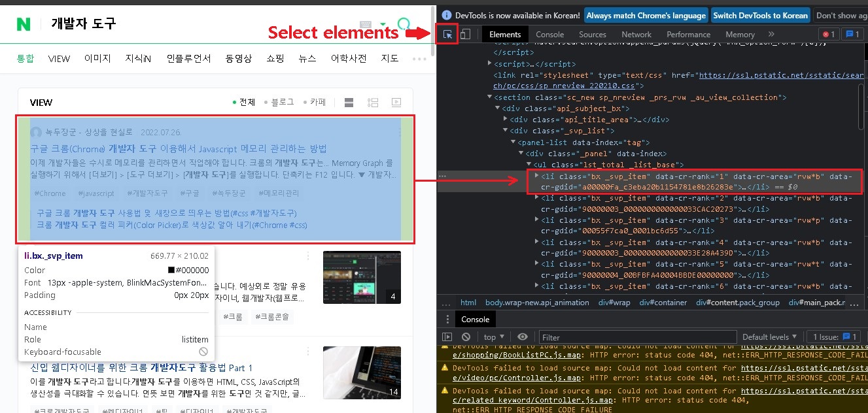Collapse the section sc_new node

[x=491, y=97]
